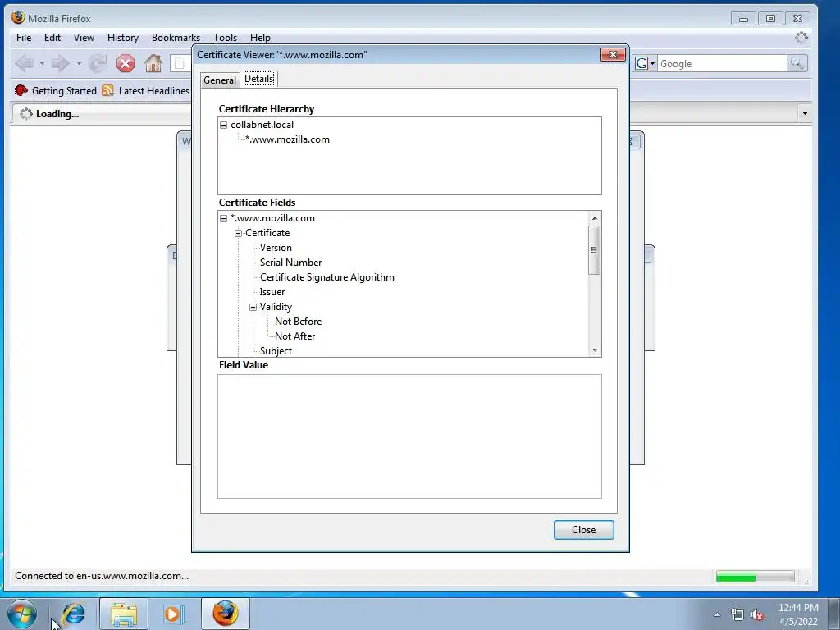The height and width of the screenshot is (630, 840).
Task: Click the Google search input field
Action: (x=722, y=63)
